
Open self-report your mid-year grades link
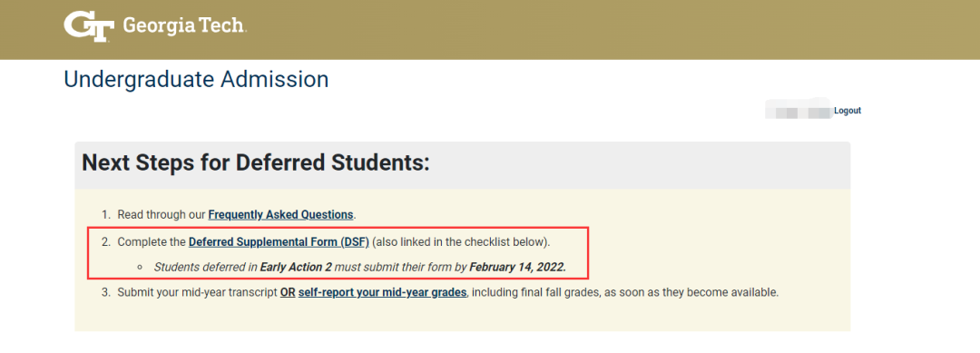pyautogui.click(x=383, y=292)
